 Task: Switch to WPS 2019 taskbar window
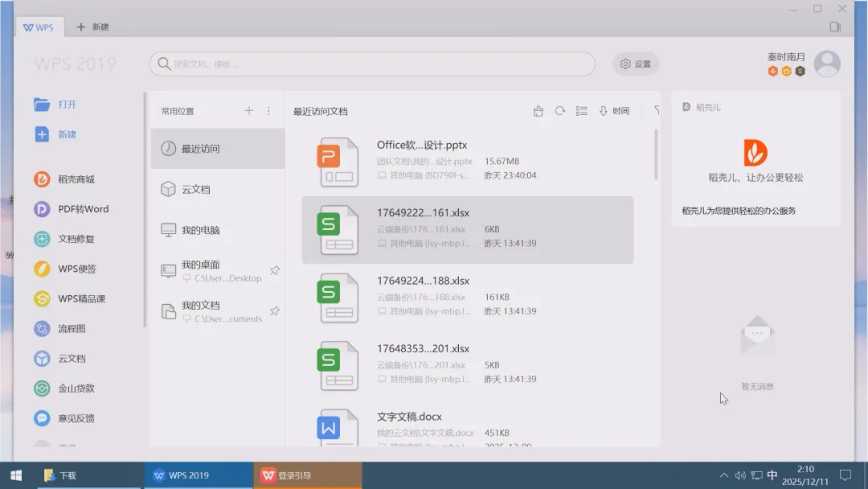199,475
